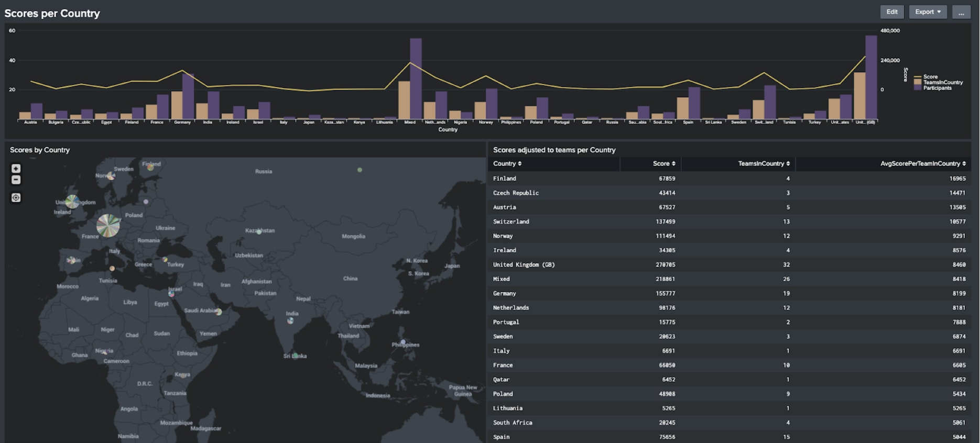Viewport: 980px width, 443px height.
Task: Sort the table by Score column
Action: [664, 164]
